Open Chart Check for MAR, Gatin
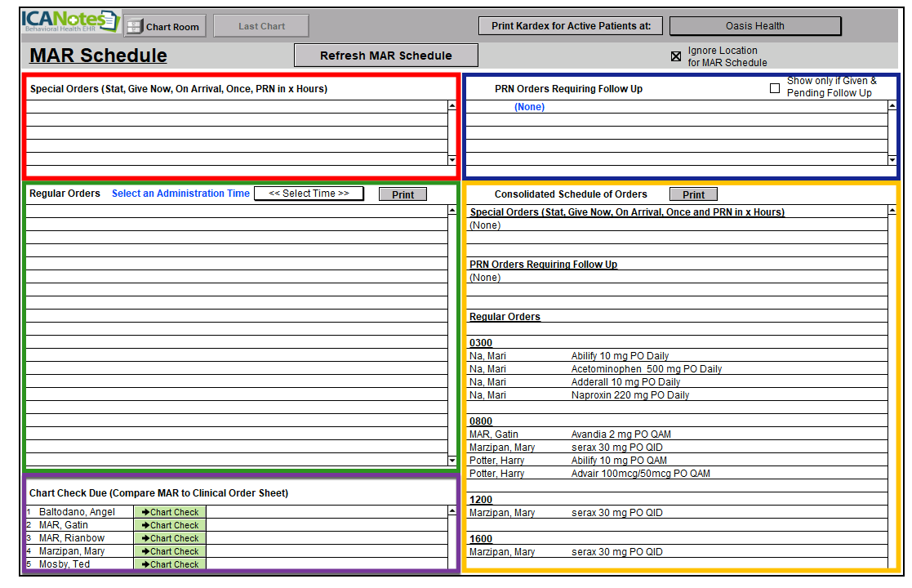The image size is (912, 588). 170,525
